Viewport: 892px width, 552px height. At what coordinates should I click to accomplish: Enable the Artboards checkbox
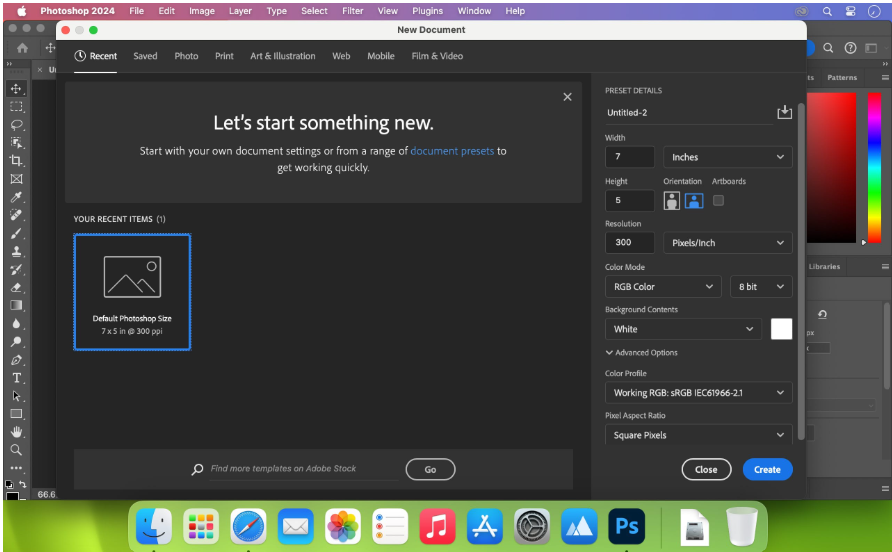tap(718, 200)
